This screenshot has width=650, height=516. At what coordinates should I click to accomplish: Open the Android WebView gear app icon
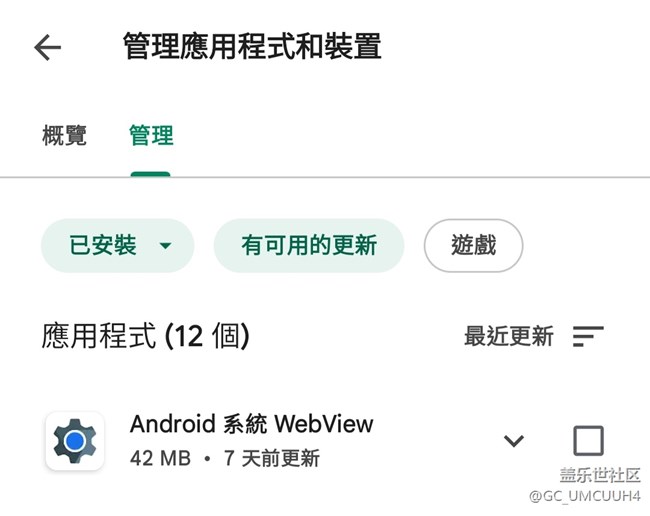(75, 441)
